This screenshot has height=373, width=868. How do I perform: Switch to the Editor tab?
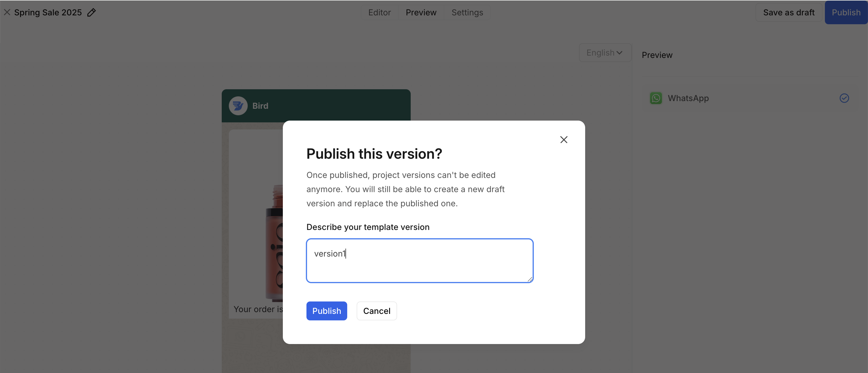[x=379, y=12]
